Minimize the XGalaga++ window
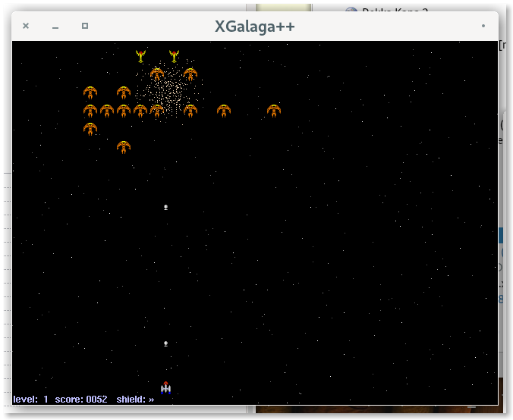This screenshot has width=513, height=420. point(55,27)
